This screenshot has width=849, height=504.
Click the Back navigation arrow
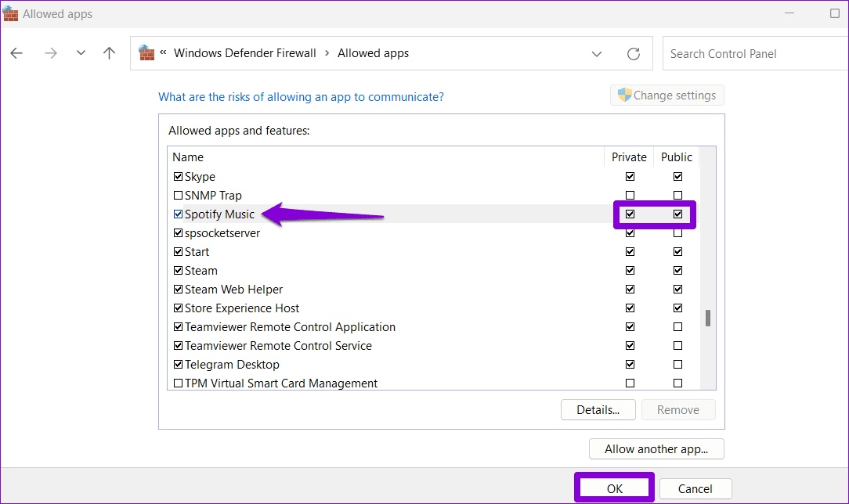[16, 53]
